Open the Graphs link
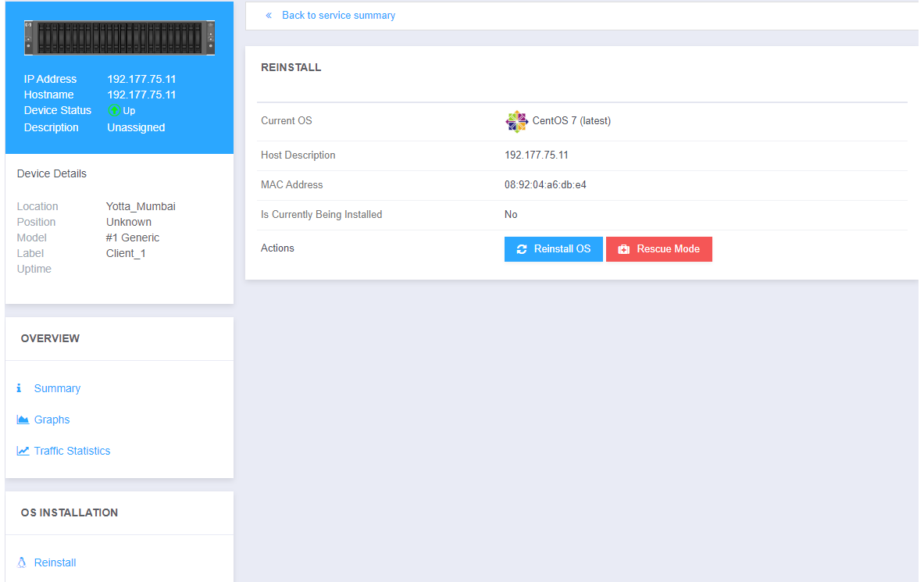 pyautogui.click(x=52, y=420)
